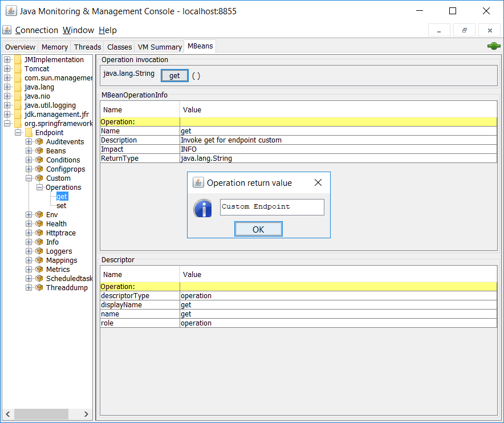This screenshot has width=504, height=423.
Task: Click the Custom Endpoint return value field
Action: 272,207
